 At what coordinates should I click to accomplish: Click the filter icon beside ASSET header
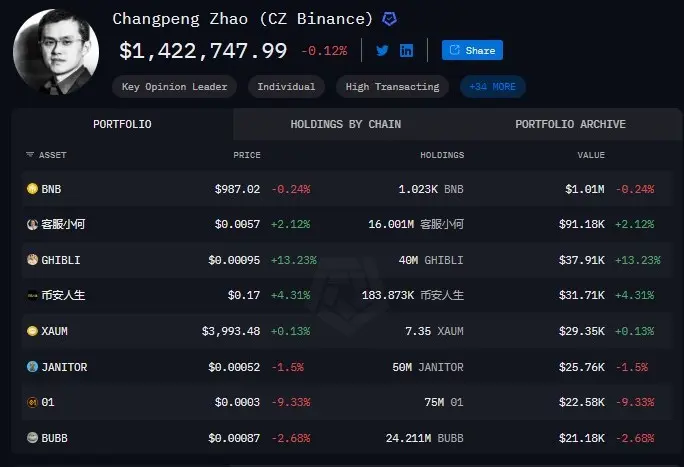pos(30,155)
